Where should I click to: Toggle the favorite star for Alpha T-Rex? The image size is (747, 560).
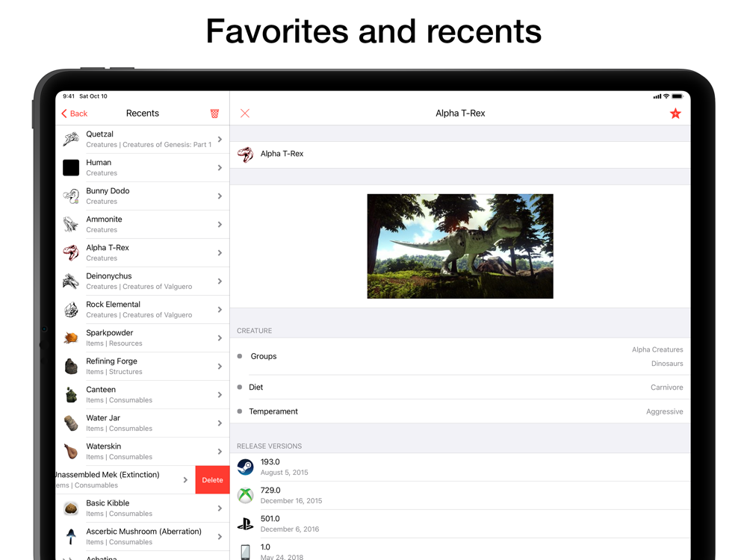pos(675,113)
